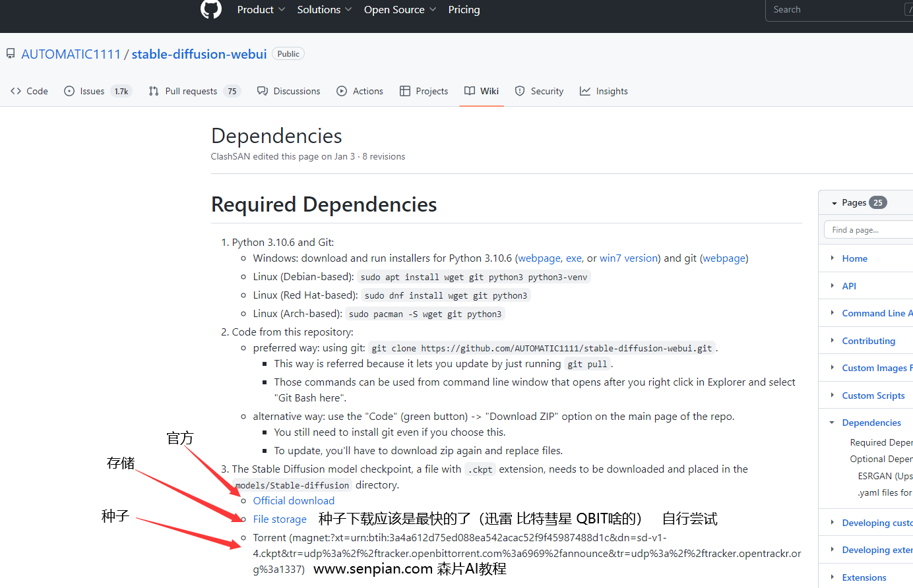Open the File storage link
913x588 pixels.
coord(280,519)
